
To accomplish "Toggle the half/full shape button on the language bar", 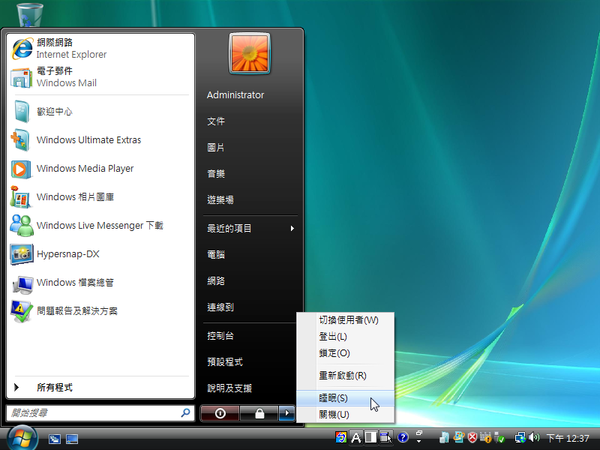I will point(370,437).
